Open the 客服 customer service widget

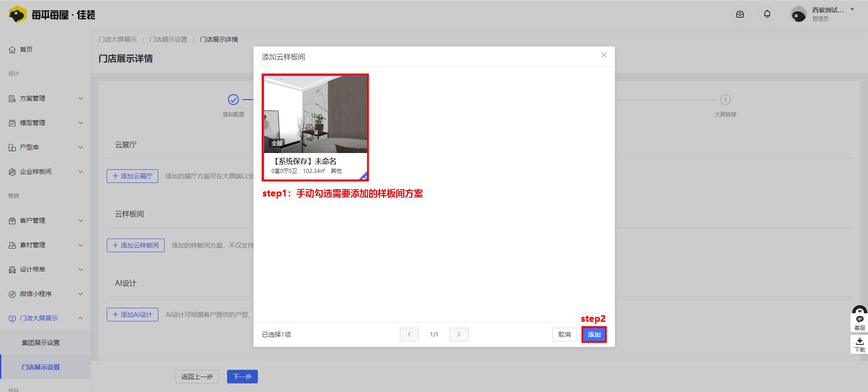click(x=859, y=323)
